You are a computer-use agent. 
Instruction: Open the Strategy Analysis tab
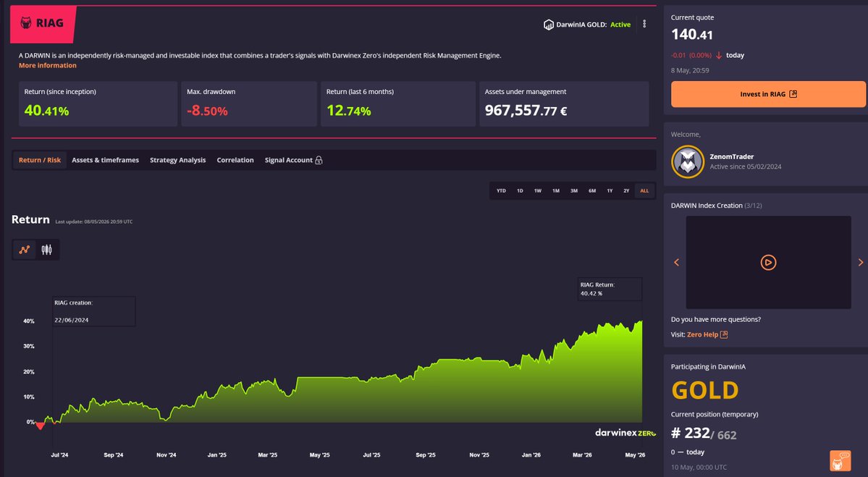click(177, 160)
